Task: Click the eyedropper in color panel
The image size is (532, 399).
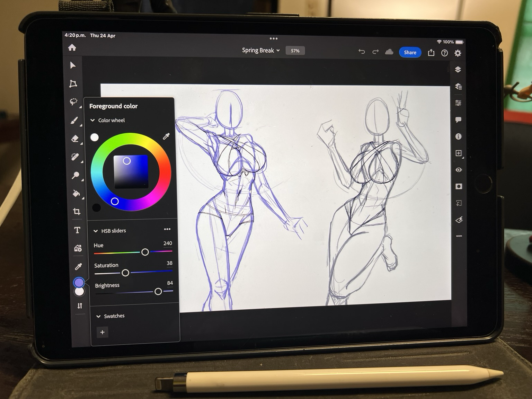Action: click(166, 136)
